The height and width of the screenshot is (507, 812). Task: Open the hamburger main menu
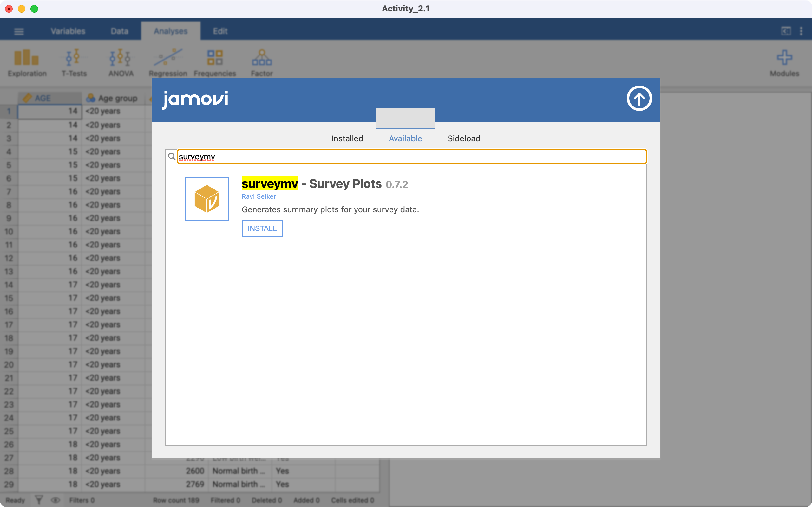(19, 31)
